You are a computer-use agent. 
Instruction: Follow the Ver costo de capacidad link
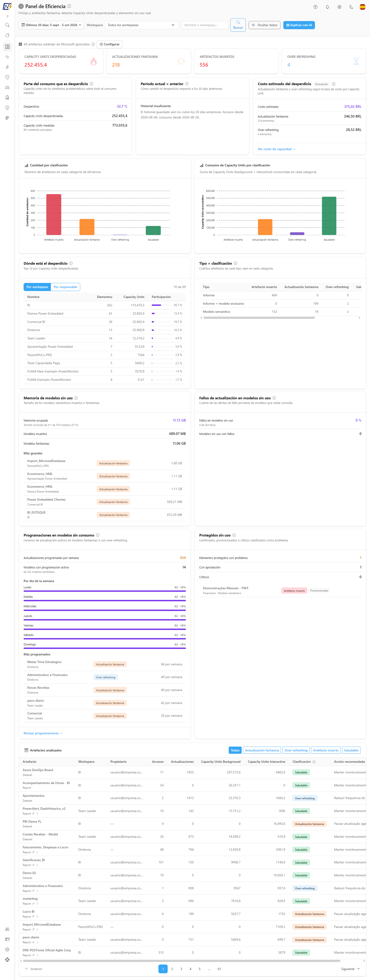pyautogui.click(x=276, y=149)
